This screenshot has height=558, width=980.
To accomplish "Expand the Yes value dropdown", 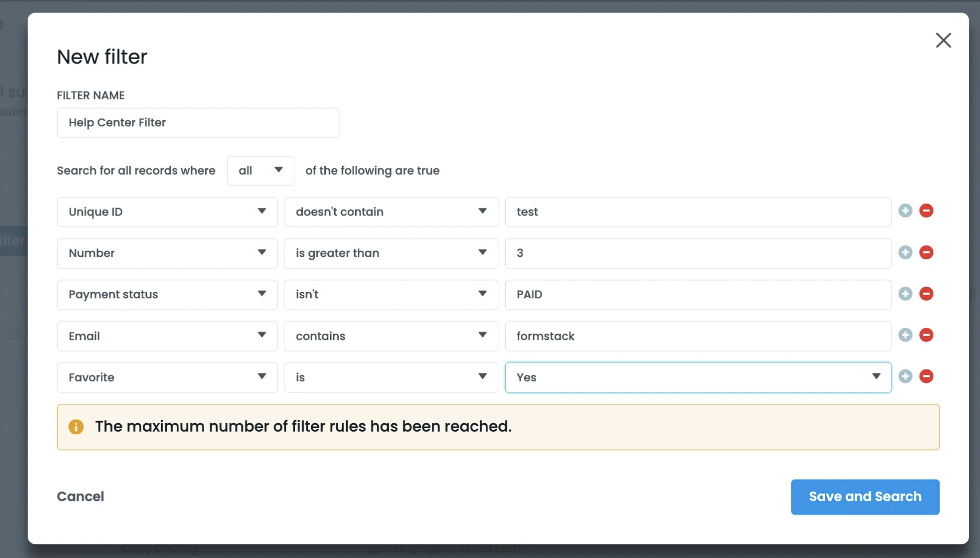I will tap(697, 378).
